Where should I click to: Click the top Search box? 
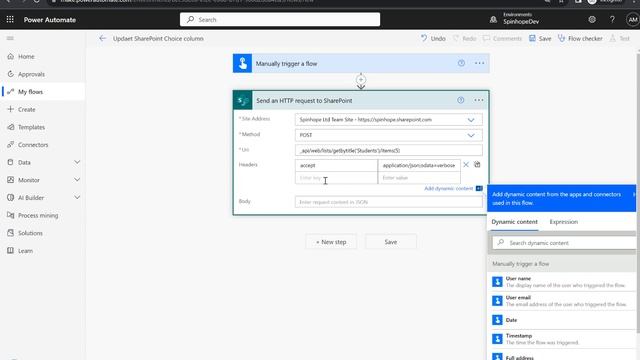280,20
